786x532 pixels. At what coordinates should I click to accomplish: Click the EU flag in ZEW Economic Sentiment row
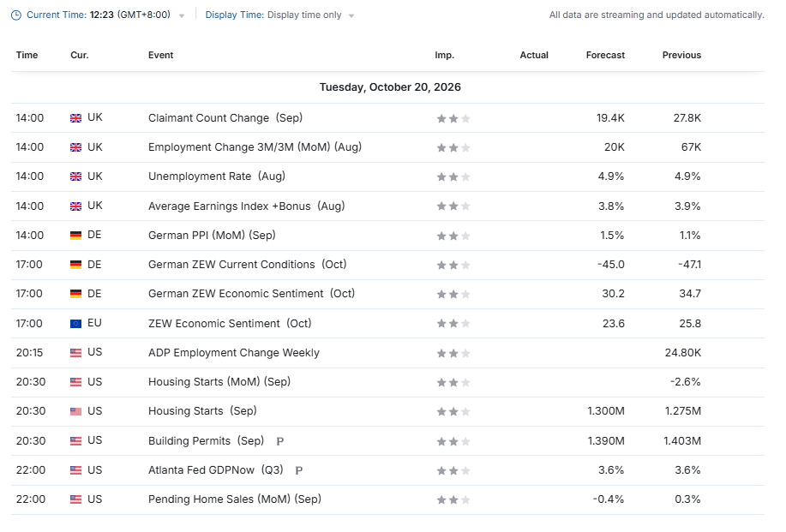click(x=75, y=324)
